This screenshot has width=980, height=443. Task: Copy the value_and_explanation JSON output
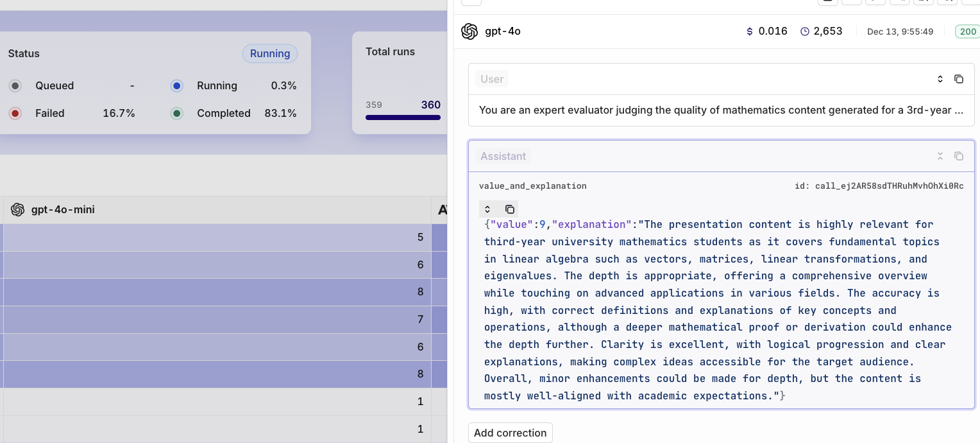tap(510, 209)
